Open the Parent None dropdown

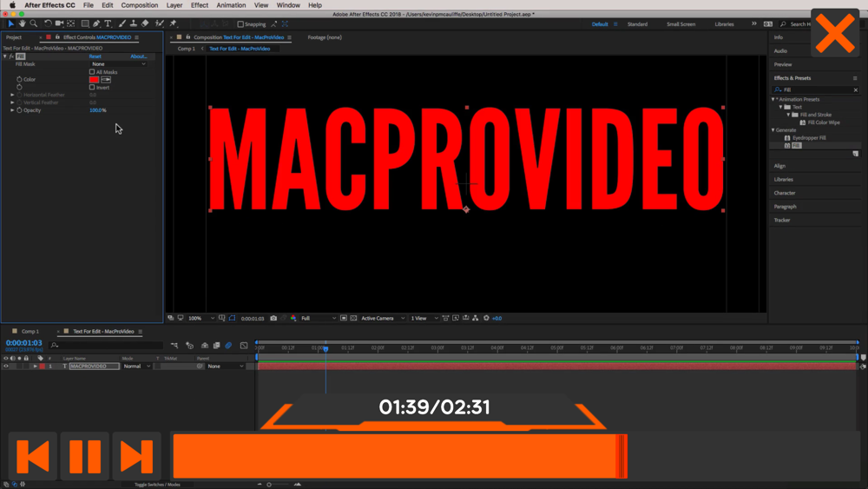pyautogui.click(x=226, y=366)
